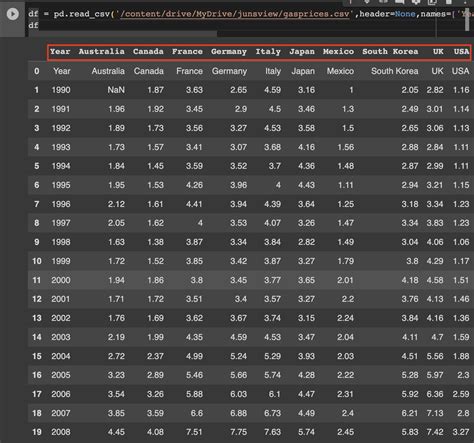The image size is (474, 443).
Task: Select the bold Germany column header
Action: 229,52
